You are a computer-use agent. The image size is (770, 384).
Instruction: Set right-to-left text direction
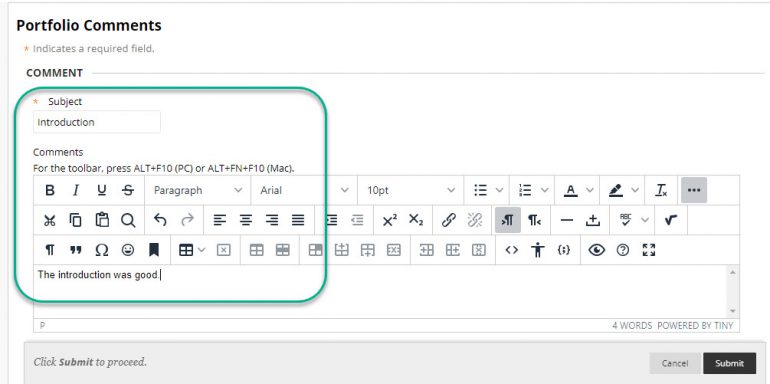point(534,220)
